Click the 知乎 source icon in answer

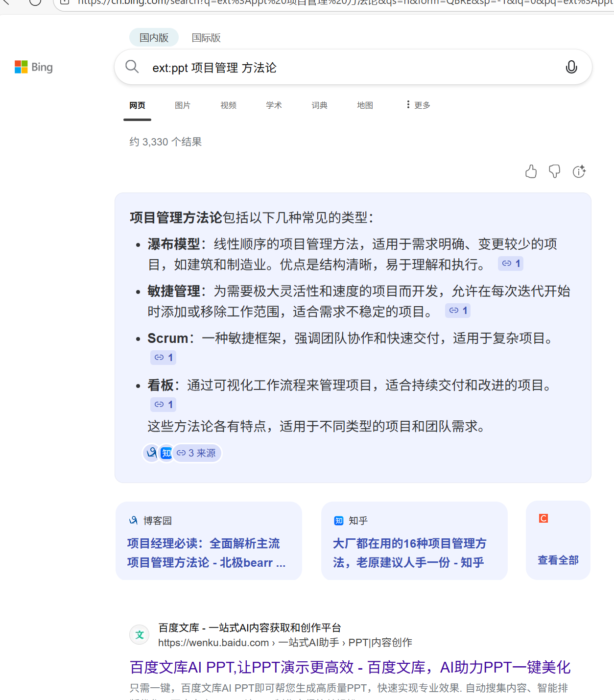[x=166, y=453]
